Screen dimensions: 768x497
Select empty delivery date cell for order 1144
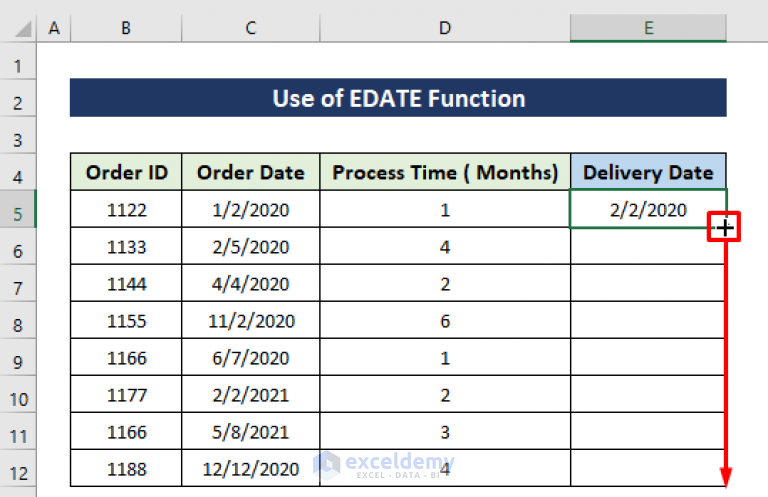point(648,284)
